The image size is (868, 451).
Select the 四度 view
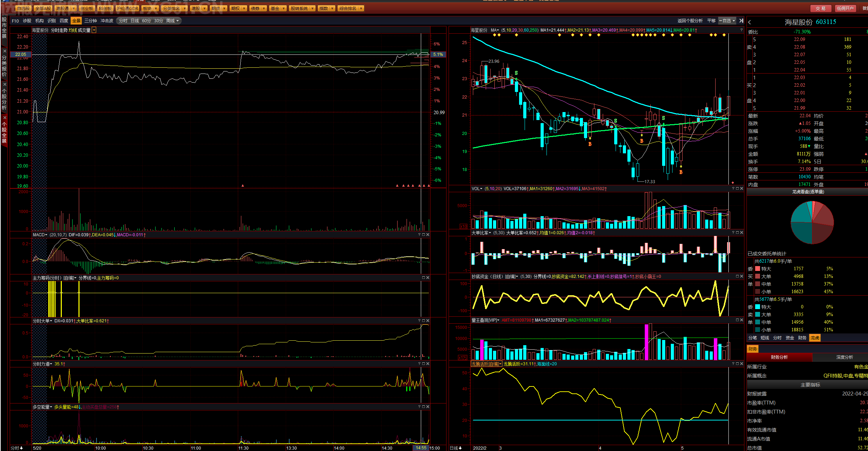pos(64,21)
